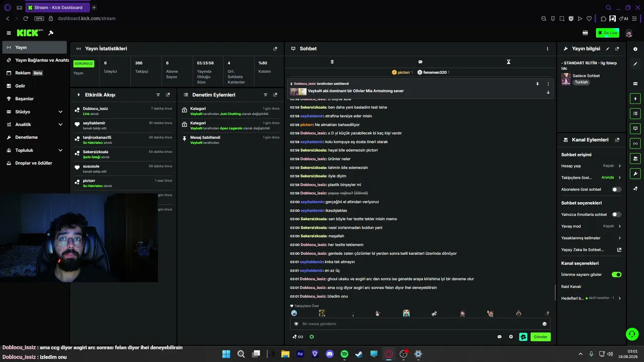This screenshot has width=644, height=362.
Task: Open Yasaklanmış kelimeler setting
Action: (x=591, y=238)
